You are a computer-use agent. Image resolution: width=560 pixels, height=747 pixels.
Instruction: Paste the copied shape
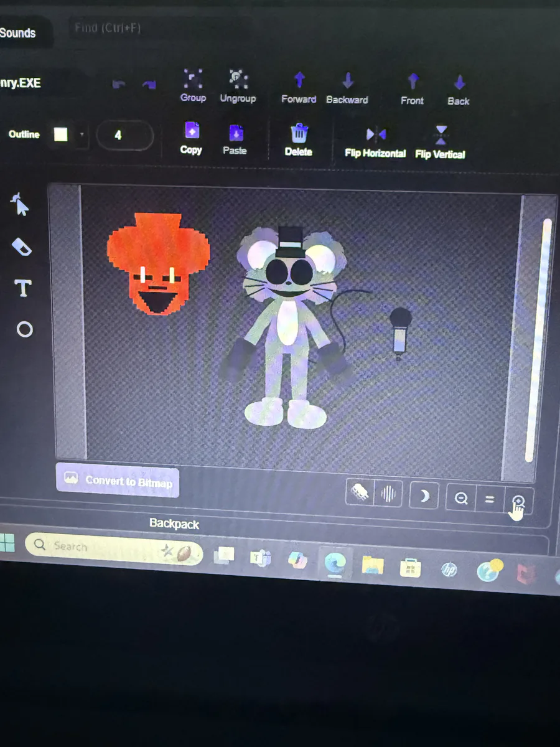click(x=235, y=139)
